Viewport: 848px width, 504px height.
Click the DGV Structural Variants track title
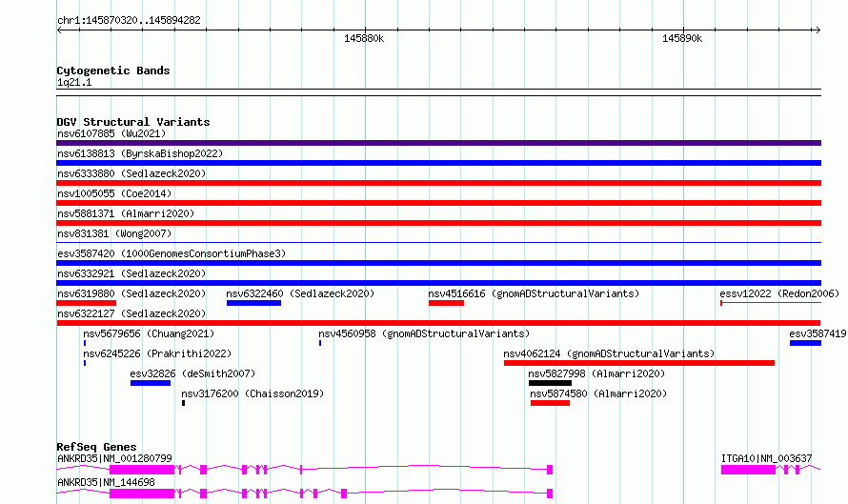pos(133,122)
